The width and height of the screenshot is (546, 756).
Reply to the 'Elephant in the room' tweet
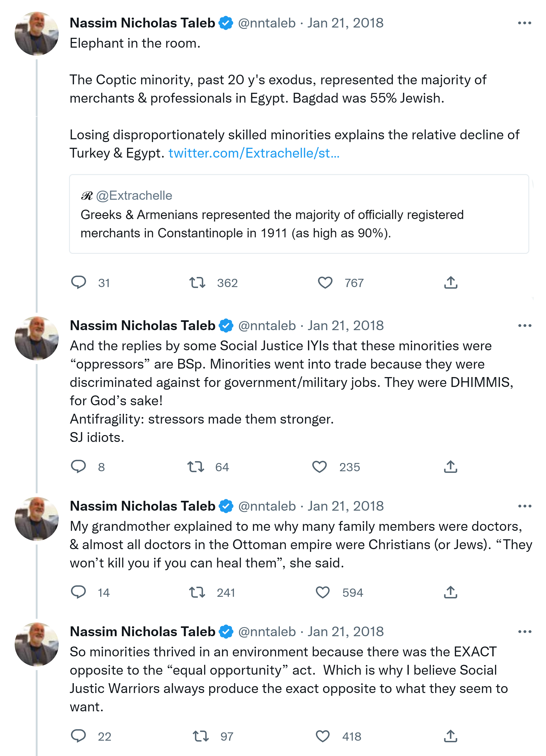click(79, 282)
